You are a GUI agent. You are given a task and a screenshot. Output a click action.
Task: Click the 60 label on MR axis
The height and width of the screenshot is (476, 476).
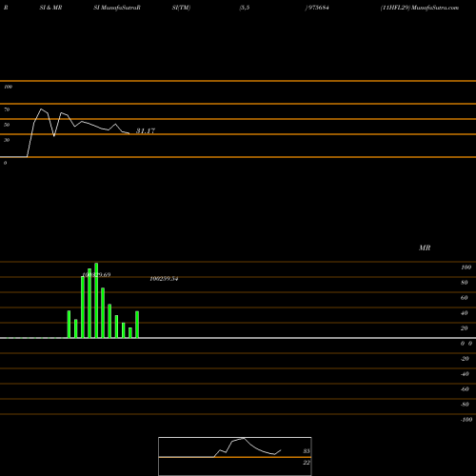point(465,298)
